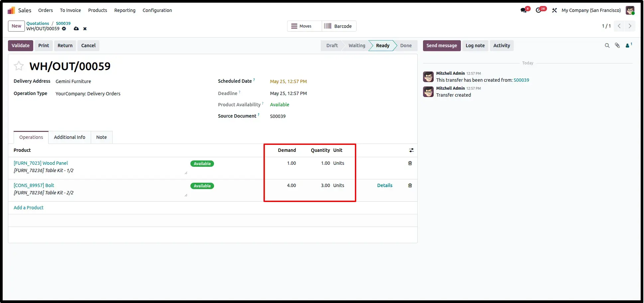644x303 pixels.
Task: Click the Send message button
Action: click(442, 46)
